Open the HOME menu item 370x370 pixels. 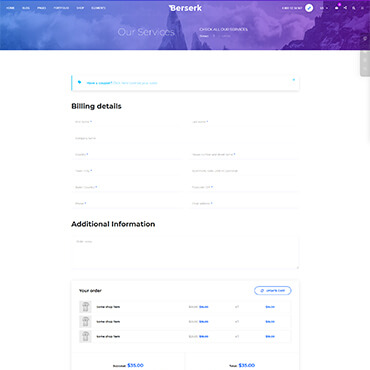(10, 8)
